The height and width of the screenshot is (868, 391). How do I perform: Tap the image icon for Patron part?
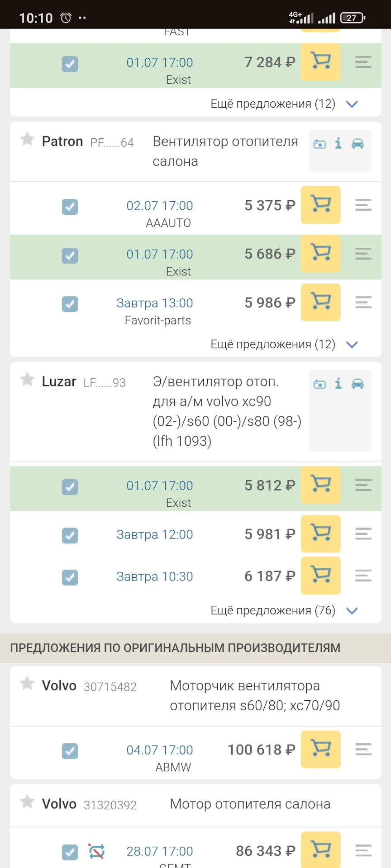[319, 144]
